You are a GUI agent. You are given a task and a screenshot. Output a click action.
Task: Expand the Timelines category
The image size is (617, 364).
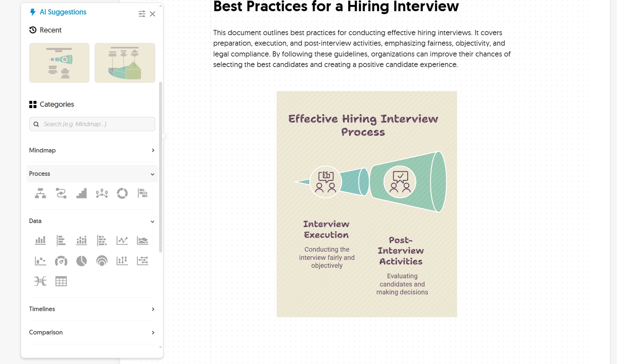click(92, 309)
